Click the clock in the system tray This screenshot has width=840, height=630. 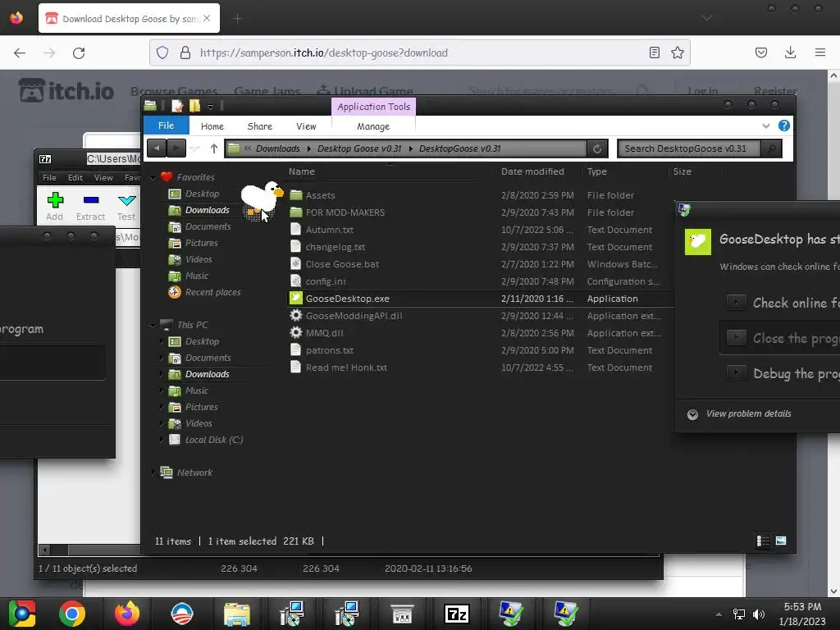tap(802, 614)
